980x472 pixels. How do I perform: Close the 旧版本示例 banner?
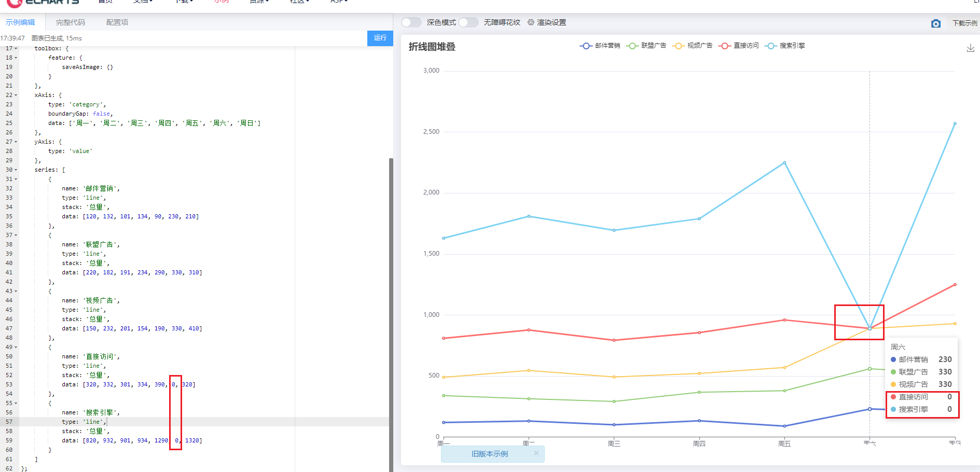point(536,453)
